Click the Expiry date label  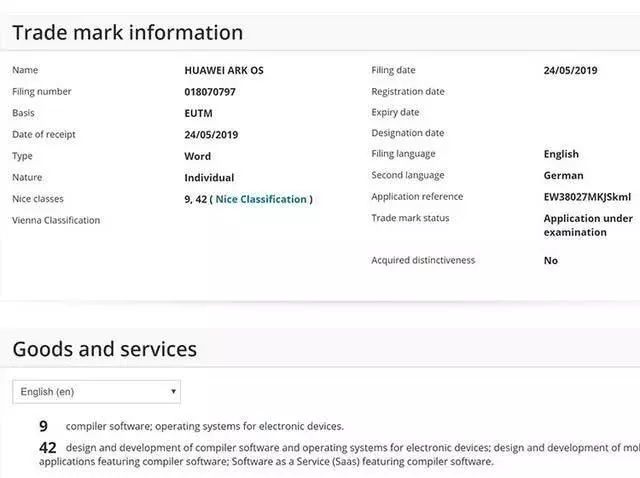[396, 113]
